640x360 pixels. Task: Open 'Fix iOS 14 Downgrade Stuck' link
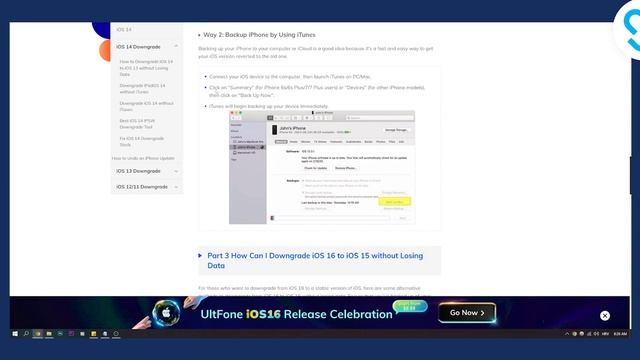[x=141, y=141]
